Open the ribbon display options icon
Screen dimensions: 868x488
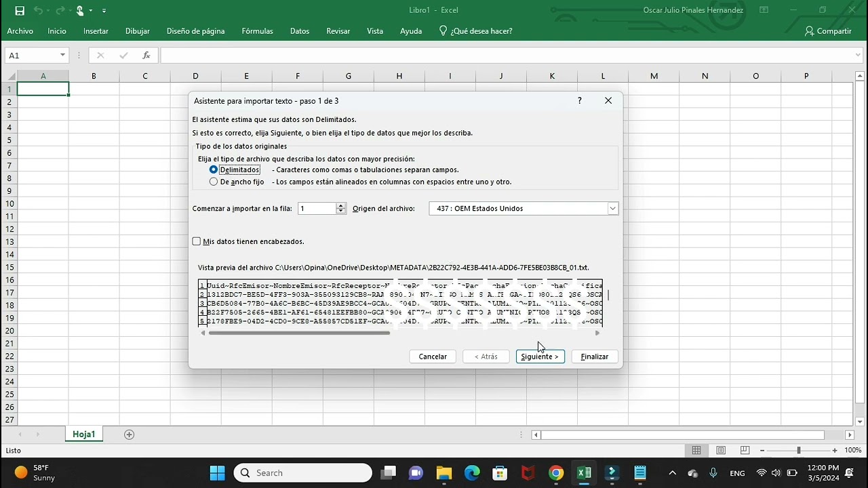click(x=764, y=10)
